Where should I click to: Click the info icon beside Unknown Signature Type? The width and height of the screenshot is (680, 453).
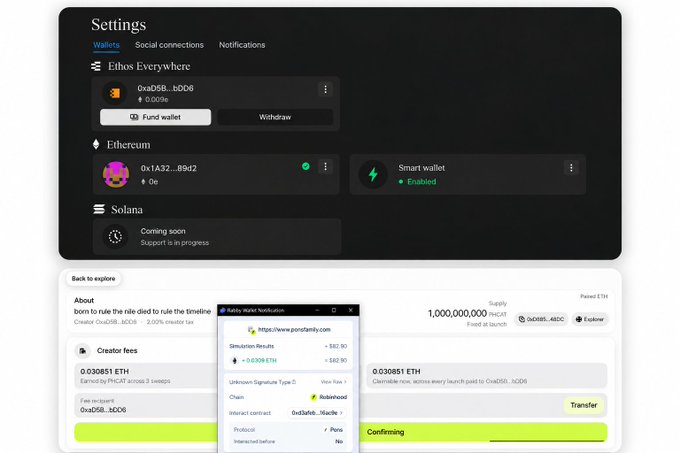click(x=294, y=382)
